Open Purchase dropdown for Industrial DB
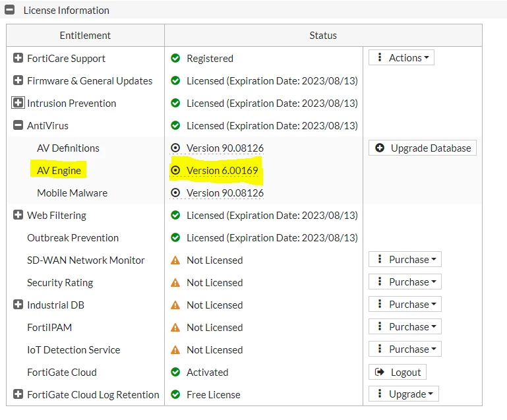 click(x=405, y=304)
